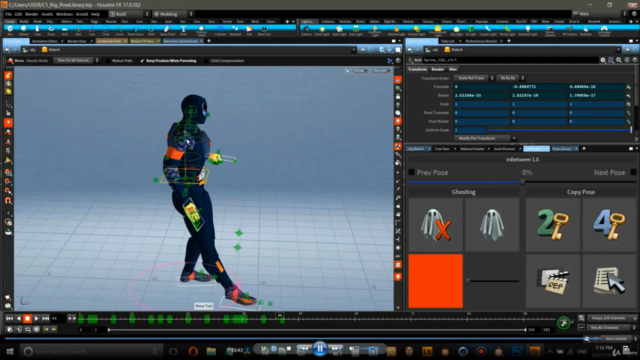Click the Stop playback button in playbar
The width and height of the screenshot is (640, 360).
(27, 318)
